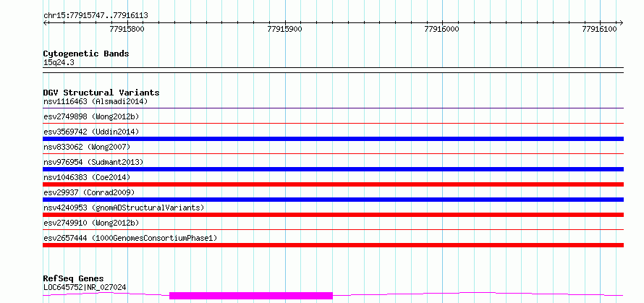Click variant label nsv1046383 (Coe2014)

tap(87, 177)
